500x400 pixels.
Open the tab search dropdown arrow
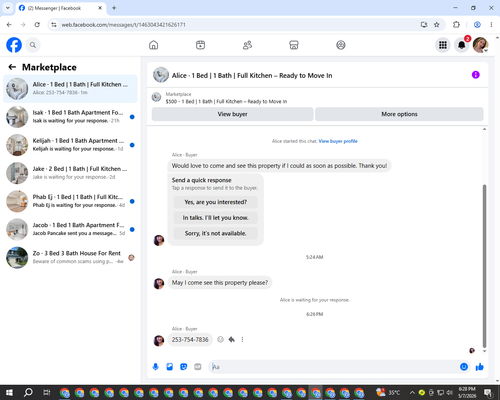coord(8,8)
